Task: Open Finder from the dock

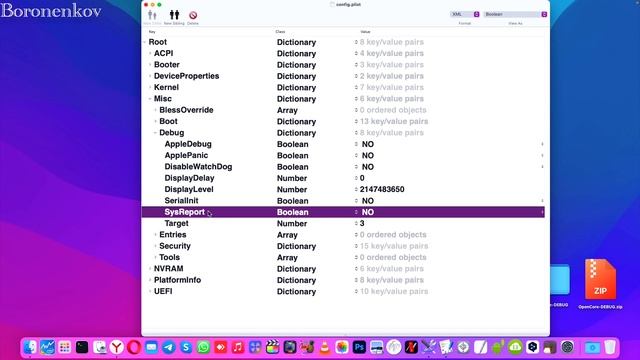Action: pyautogui.click(x=30, y=347)
